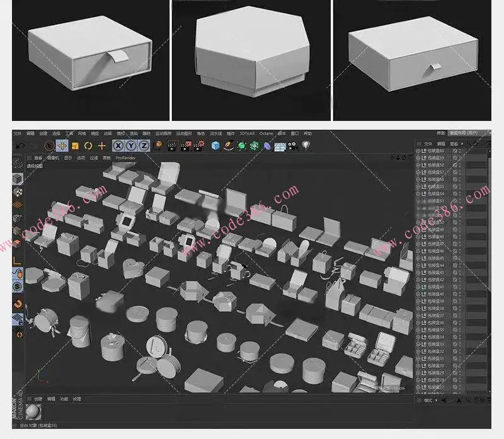
Task: Click 创建 in the material manager
Action: (38, 399)
